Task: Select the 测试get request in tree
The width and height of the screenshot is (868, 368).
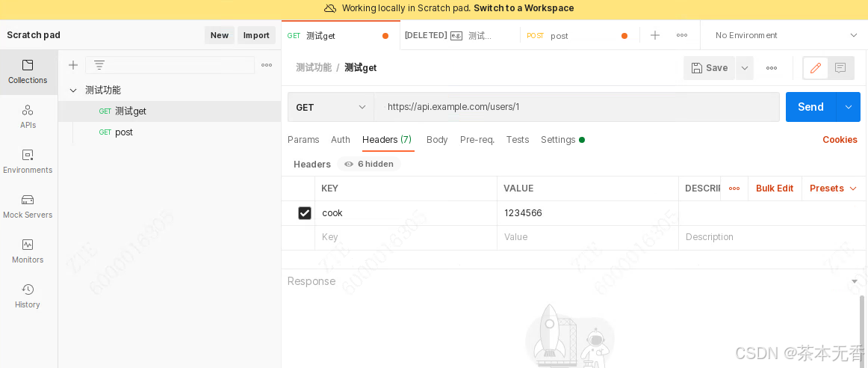Action: pos(170,111)
